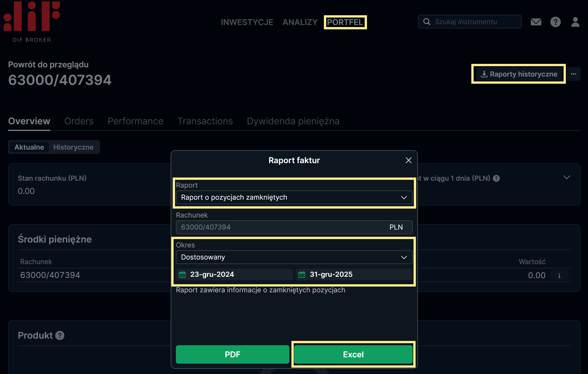Screen dimensions: 588x374
Task: Click the help question mark icon
Action: coord(555,22)
